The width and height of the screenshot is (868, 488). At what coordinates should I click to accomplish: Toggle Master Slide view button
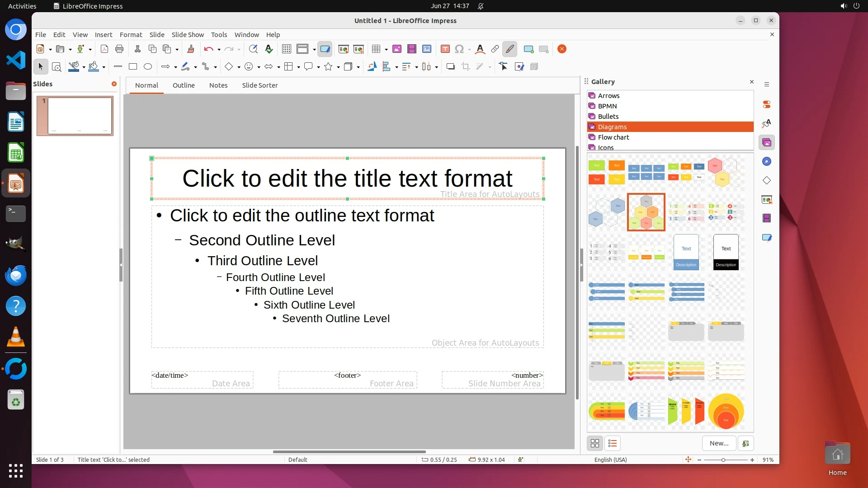click(x=325, y=49)
